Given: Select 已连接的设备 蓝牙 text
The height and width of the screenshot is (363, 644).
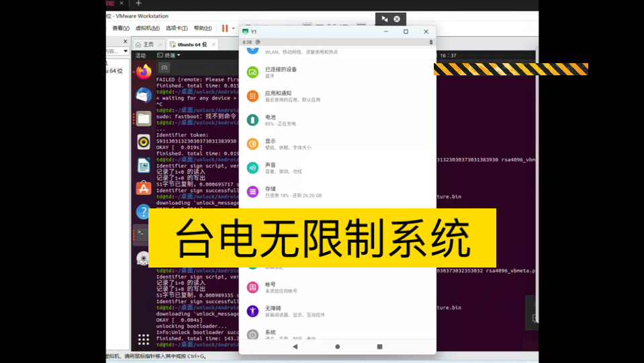Looking at the screenshot, I should click(281, 73).
